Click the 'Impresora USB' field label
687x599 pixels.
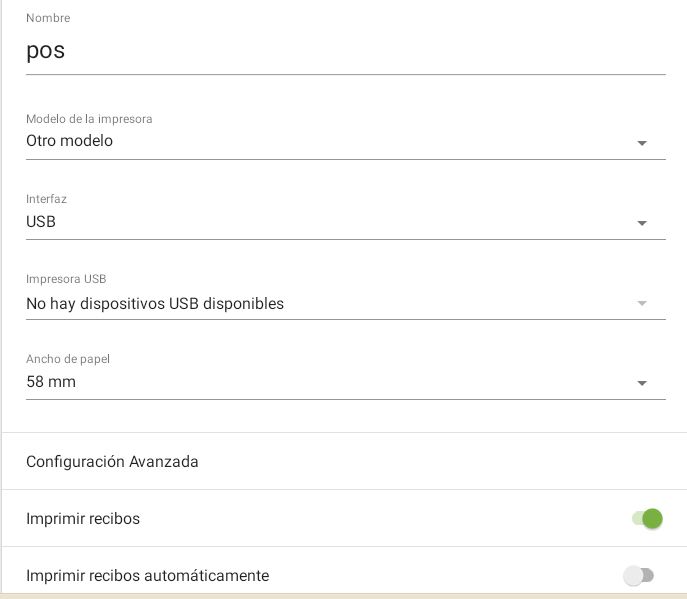pos(66,279)
